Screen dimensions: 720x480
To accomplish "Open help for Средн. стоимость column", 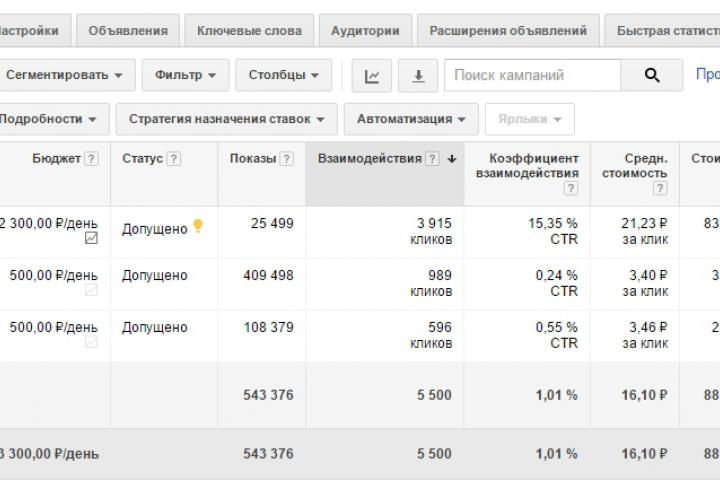I will (660, 188).
